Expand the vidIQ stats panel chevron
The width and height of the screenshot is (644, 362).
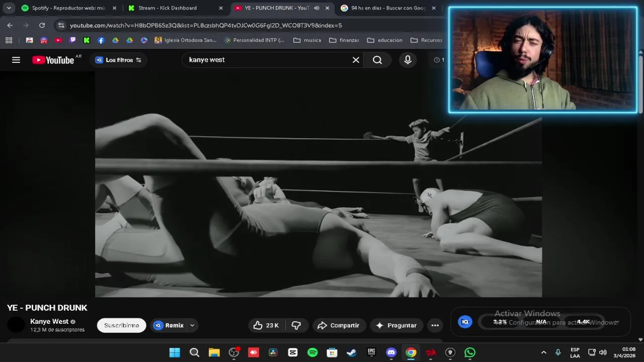coord(617,322)
